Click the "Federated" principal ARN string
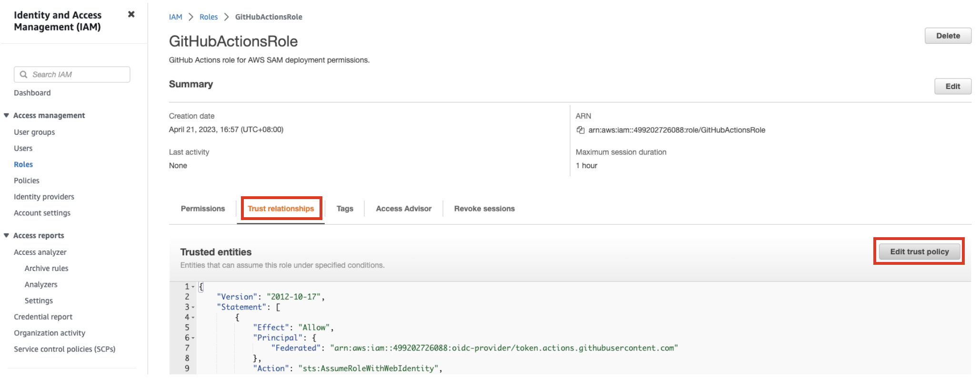This screenshot has width=980, height=382. tap(504, 348)
